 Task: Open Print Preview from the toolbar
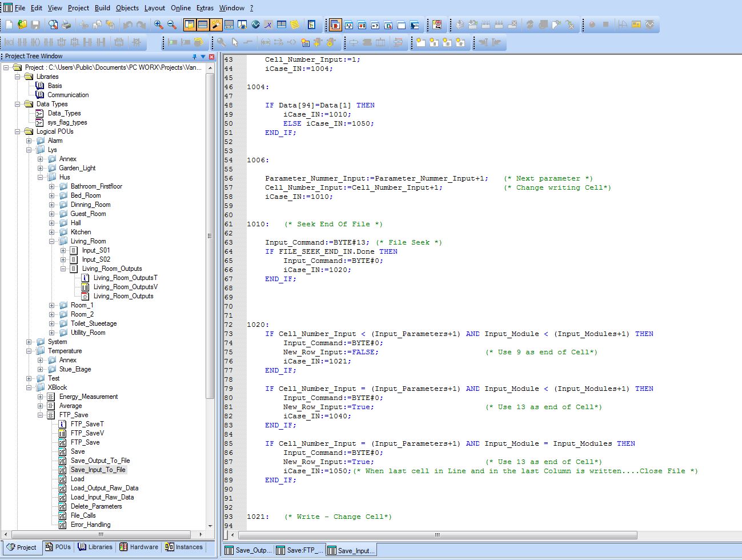click(x=53, y=25)
